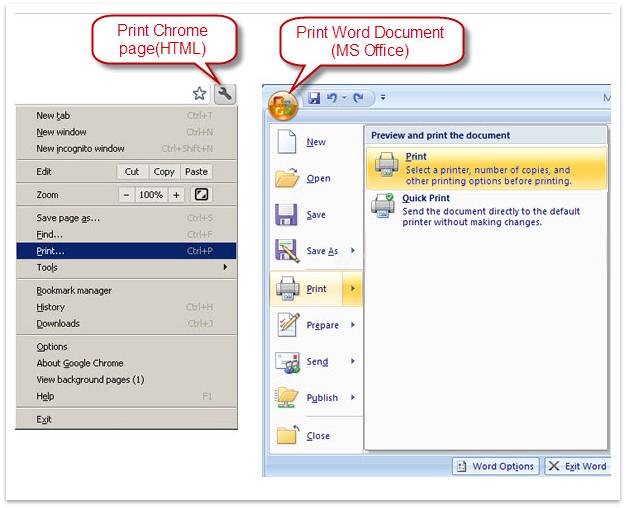Decrease zoom with minus button
This screenshot has width=626, height=508.
pyautogui.click(x=127, y=195)
